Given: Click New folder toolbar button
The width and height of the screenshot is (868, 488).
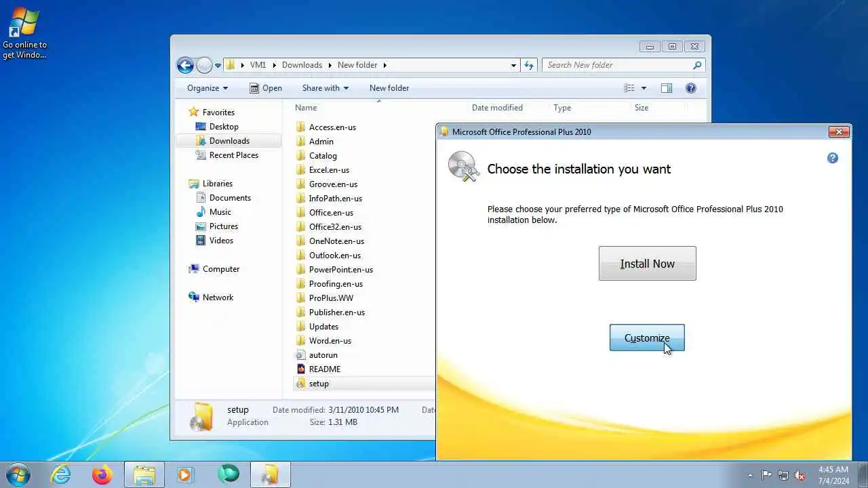Looking at the screenshot, I should pyautogui.click(x=389, y=88).
